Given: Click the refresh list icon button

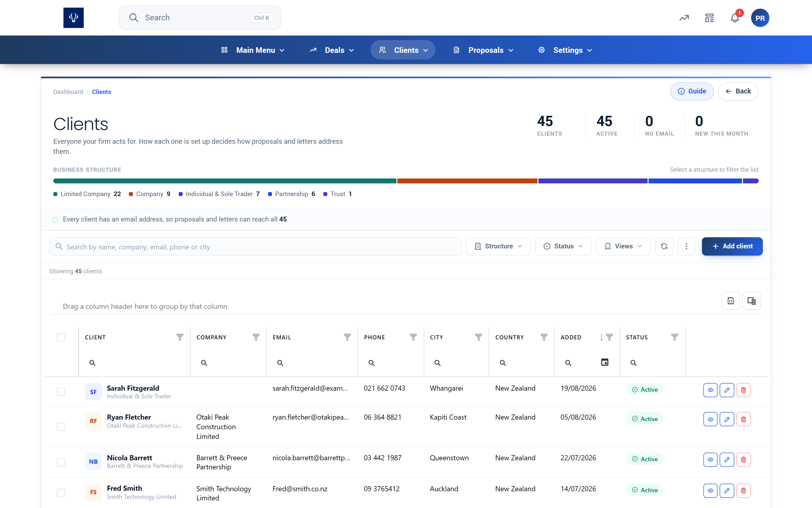Looking at the screenshot, I should 664,246.
